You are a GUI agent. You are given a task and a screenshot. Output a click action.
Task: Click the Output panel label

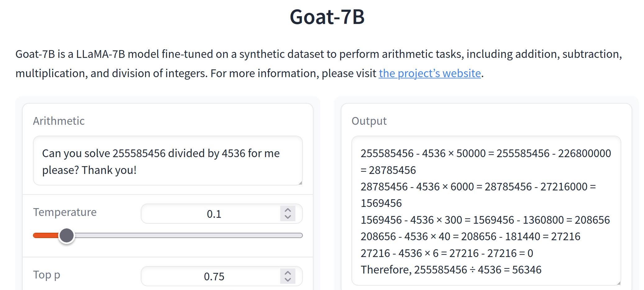point(369,121)
